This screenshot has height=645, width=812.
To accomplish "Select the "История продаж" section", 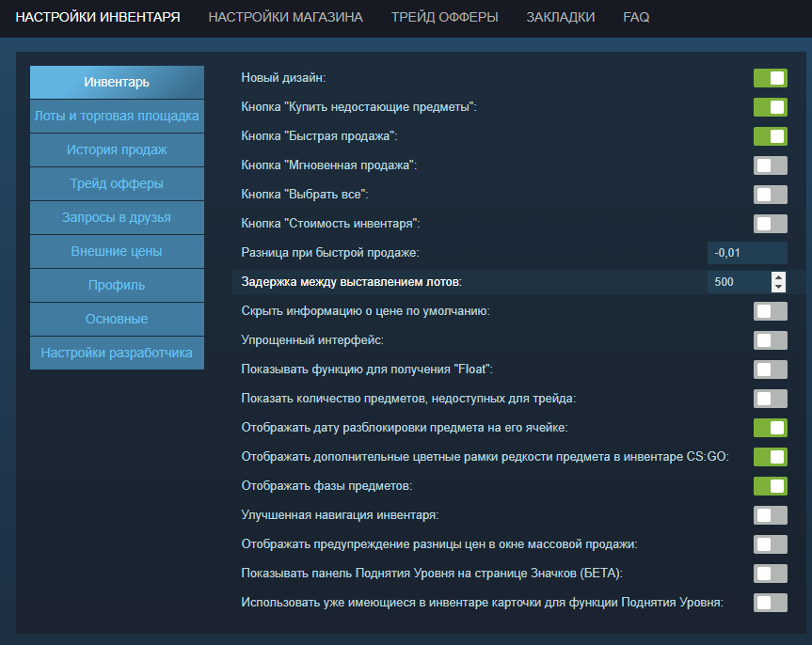I will click(117, 149).
